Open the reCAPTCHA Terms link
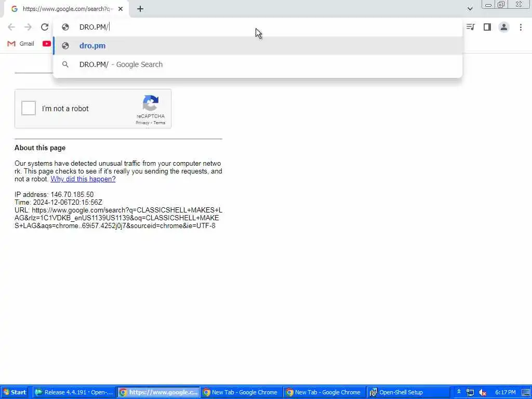This screenshot has height=399, width=532. 159,123
